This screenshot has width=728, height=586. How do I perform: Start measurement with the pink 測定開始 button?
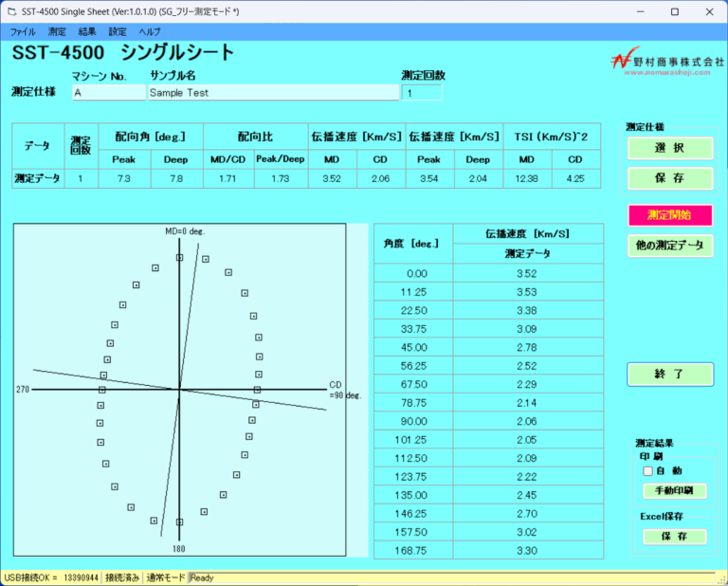click(670, 215)
